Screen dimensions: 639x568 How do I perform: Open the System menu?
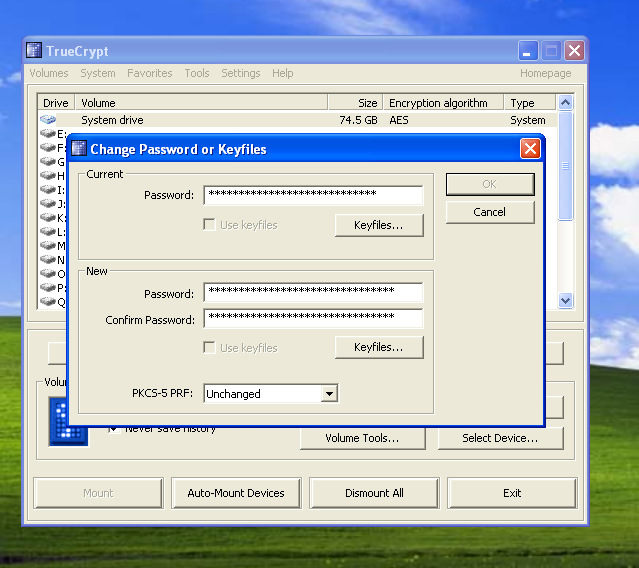(x=98, y=73)
